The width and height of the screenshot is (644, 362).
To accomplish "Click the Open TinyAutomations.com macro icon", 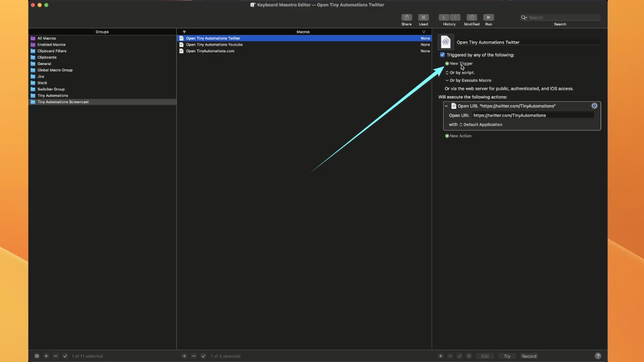I will 182,51.
